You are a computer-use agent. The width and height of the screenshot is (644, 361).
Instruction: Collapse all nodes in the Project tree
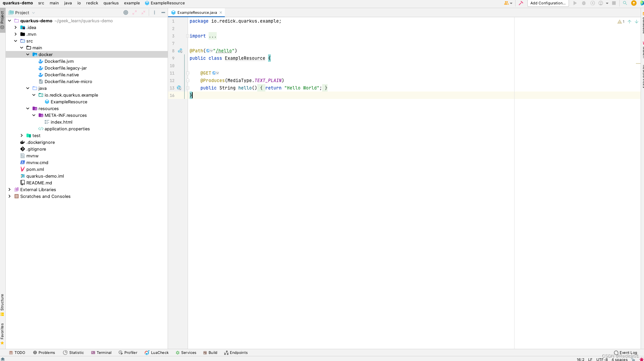pyautogui.click(x=143, y=12)
